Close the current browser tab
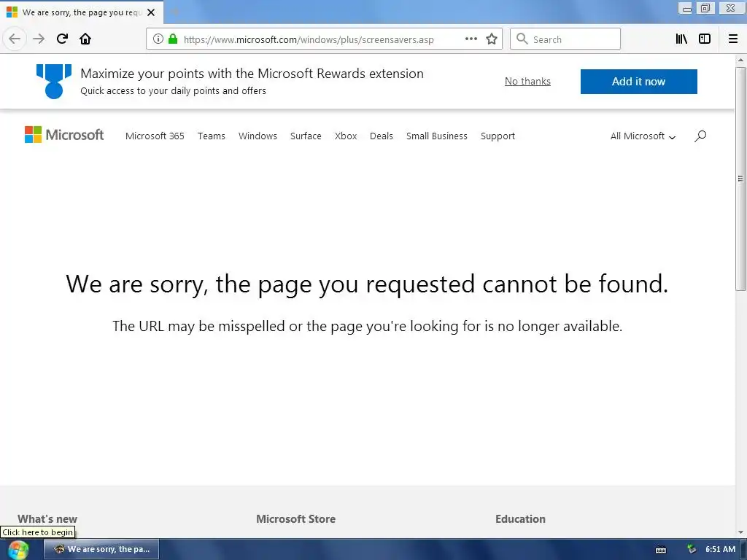The image size is (747, 560). coord(151,12)
